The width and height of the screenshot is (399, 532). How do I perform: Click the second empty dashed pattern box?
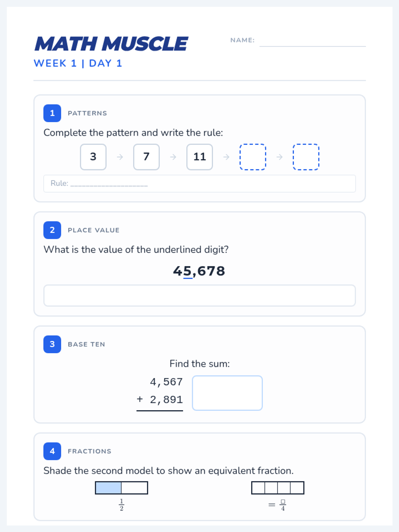coord(306,157)
